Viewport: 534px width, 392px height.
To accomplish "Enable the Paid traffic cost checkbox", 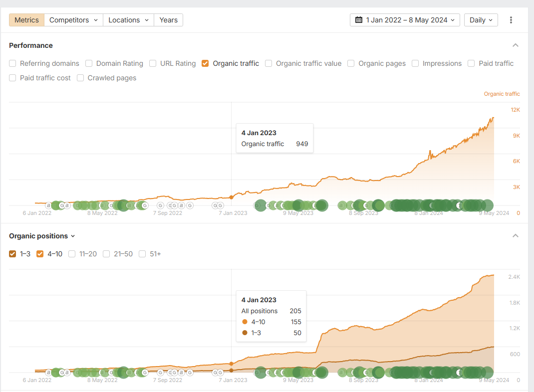I will [12, 78].
